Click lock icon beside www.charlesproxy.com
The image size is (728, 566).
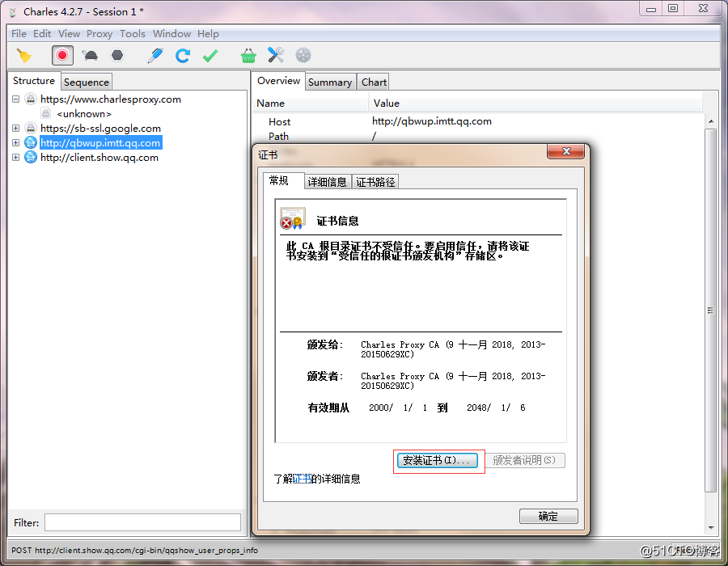point(31,99)
